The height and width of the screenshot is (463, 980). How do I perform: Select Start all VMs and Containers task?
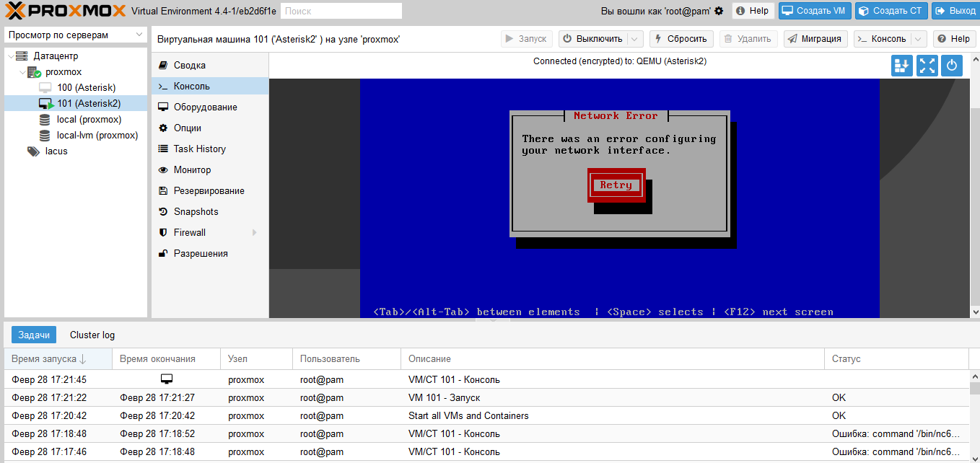click(486, 415)
